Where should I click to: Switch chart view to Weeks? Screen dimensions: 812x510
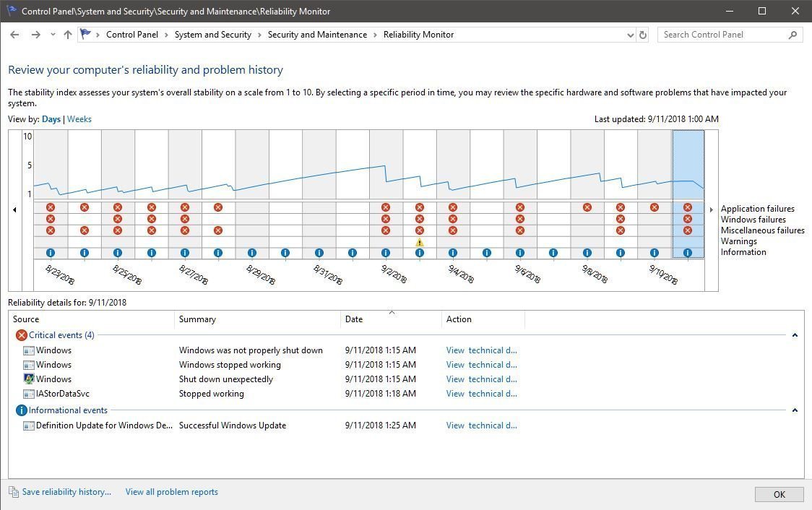pyautogui.click(x=79, y=119)
